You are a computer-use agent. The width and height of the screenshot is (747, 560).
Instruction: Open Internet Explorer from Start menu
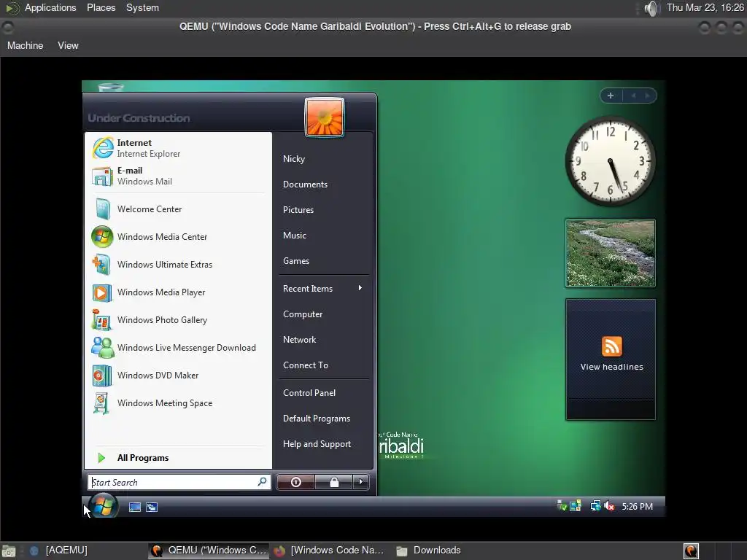click(x=178, y=148)
